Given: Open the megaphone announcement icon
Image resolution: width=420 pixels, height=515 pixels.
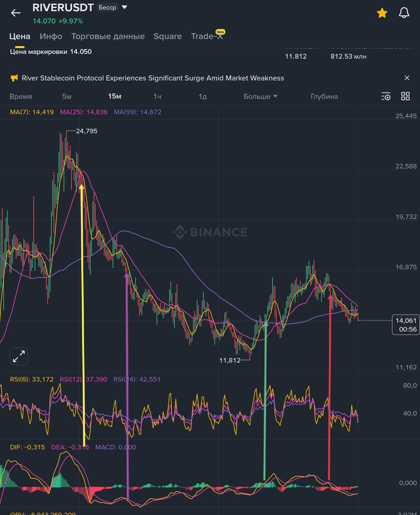Looking at the screenshot, I should [x=14, y=78].
